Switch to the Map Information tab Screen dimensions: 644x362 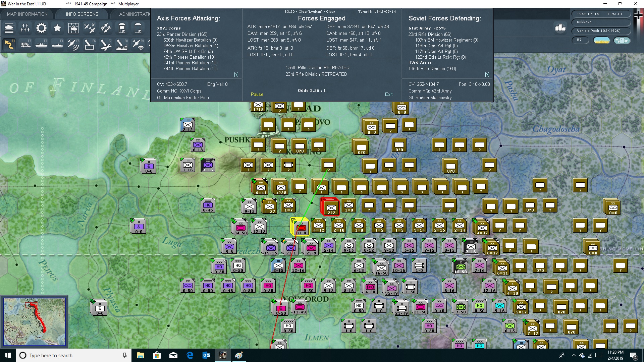tap(27, 14)
